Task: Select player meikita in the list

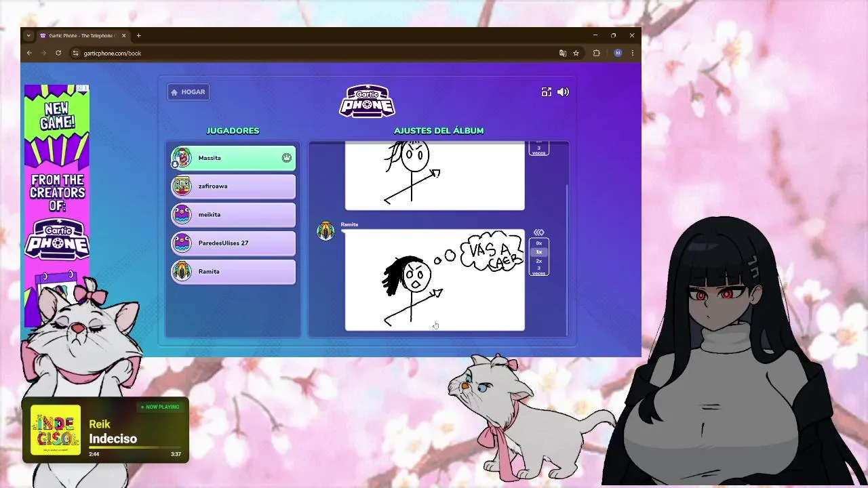Action: (x=233, y=215)
